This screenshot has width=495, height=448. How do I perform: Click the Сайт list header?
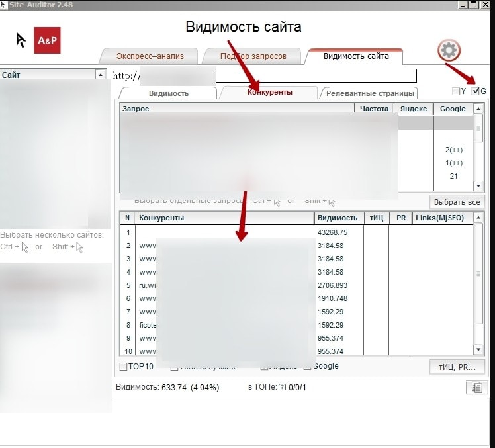(x=48, y=75)
